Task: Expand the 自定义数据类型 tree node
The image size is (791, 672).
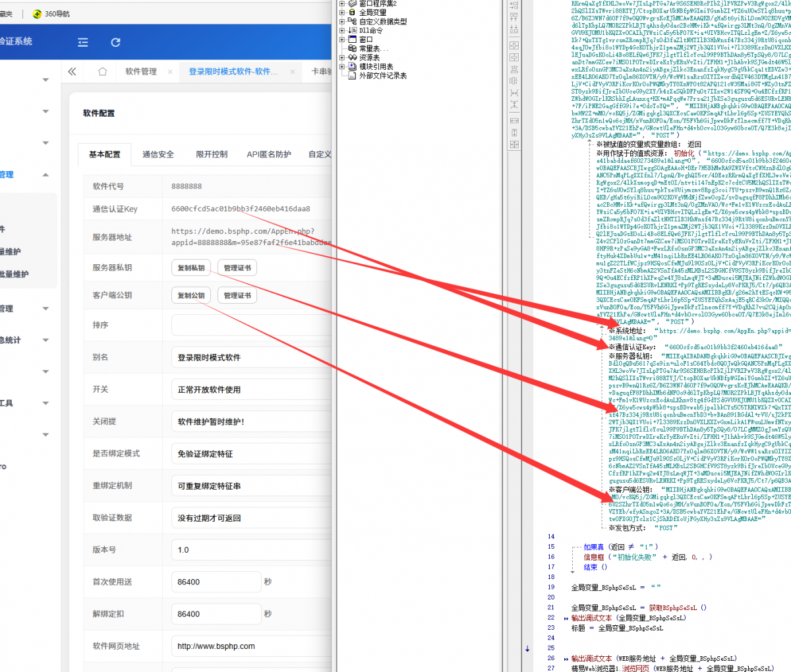Action: pos(342,21)
